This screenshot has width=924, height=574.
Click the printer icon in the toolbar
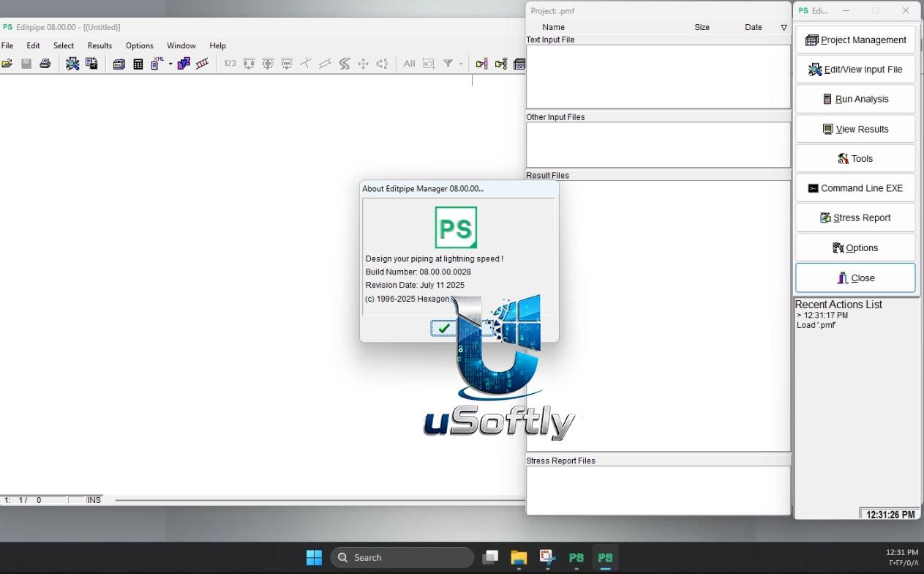click(x=45, y=64)
